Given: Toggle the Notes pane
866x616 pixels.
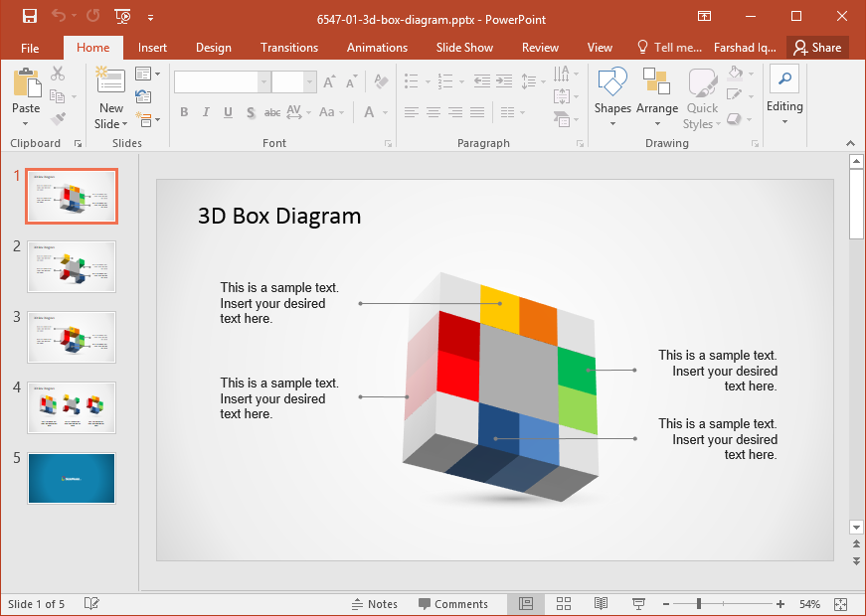Looking at the screenshot, I should [x=375, y=604].
